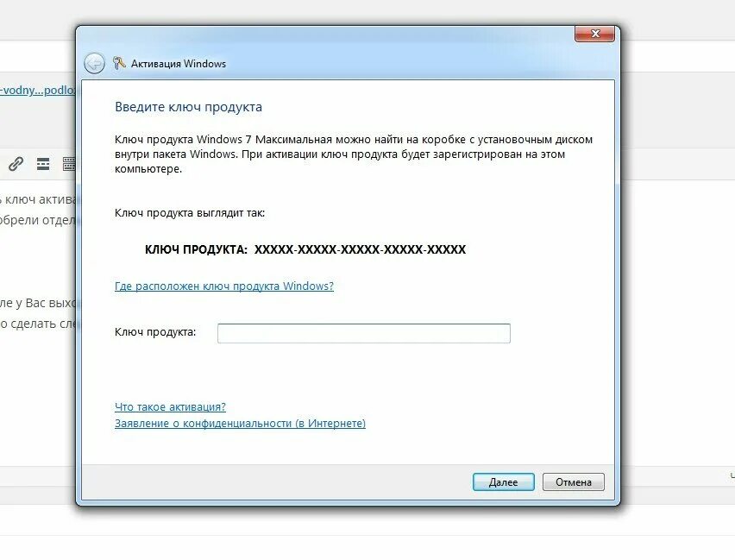This screenshot has width=735, height=560.
Task: Click the back arrow in Активация Windows
Action: point(94,63)
